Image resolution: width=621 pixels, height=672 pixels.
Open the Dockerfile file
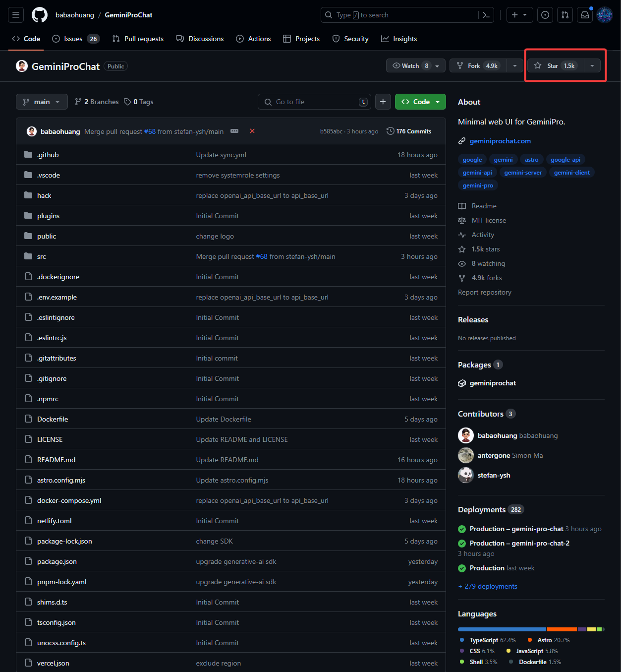(x=53, y=419)
